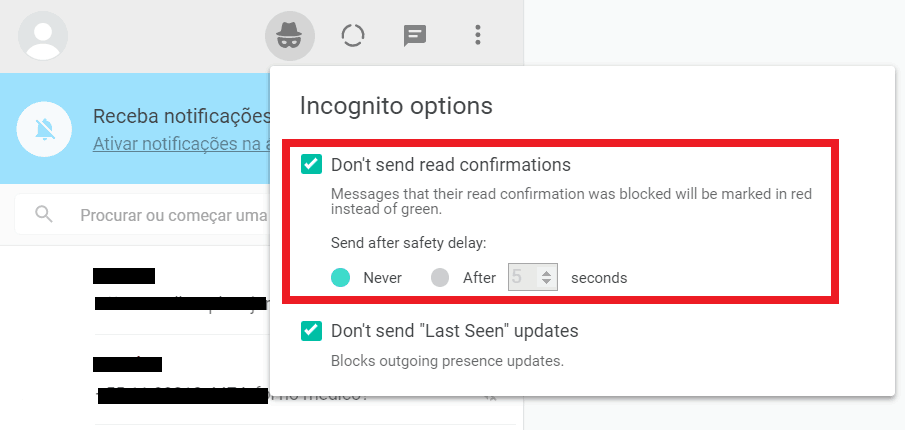This screenshot has height=430, width=905.
Task: Increase safety delay seconds with up arrow
Action: click(x=545, y=272)
